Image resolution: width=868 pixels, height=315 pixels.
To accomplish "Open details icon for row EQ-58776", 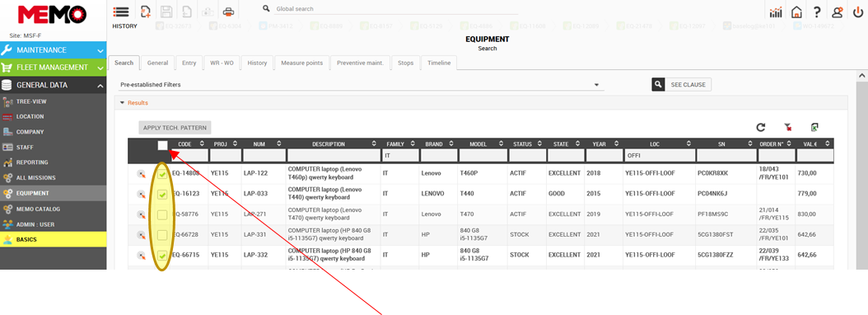I will coord(141,214).
